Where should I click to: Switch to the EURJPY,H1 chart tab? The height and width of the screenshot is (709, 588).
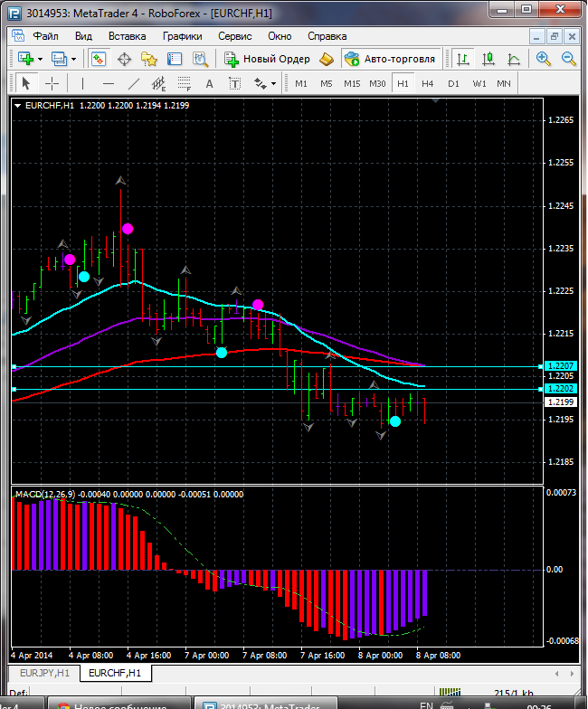pyautogui.click(x=43, y=674)
